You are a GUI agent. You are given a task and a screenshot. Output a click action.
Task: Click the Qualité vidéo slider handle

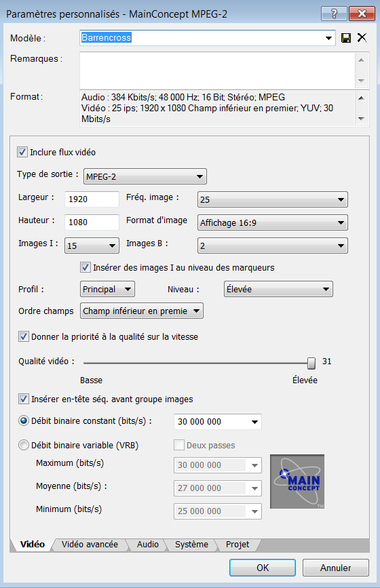(x=311, y=363)
